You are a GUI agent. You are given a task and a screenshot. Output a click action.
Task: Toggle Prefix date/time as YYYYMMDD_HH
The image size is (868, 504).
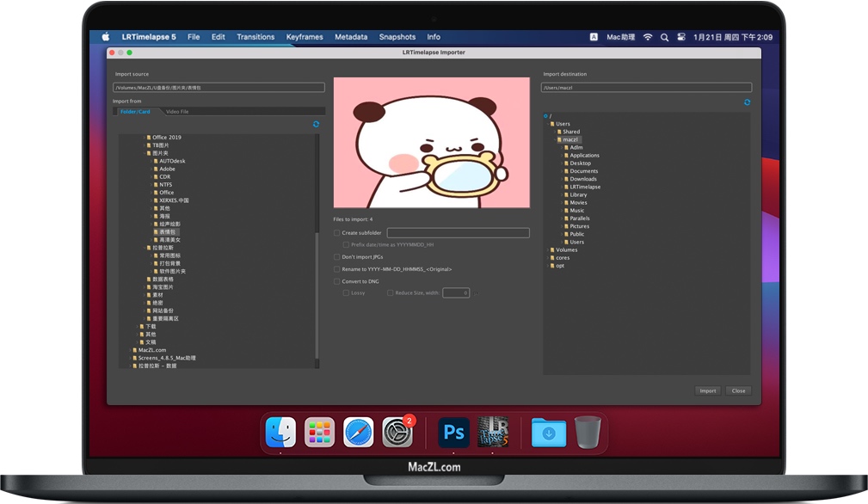[x=346, y=244]
